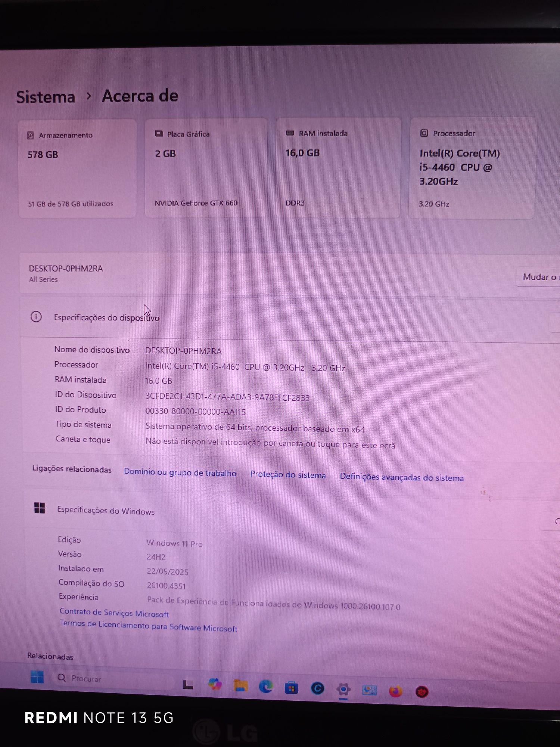560x747 pixels.
Task: Click the Experiência value Pack de Experiência
Action: [x=274, y=603]
